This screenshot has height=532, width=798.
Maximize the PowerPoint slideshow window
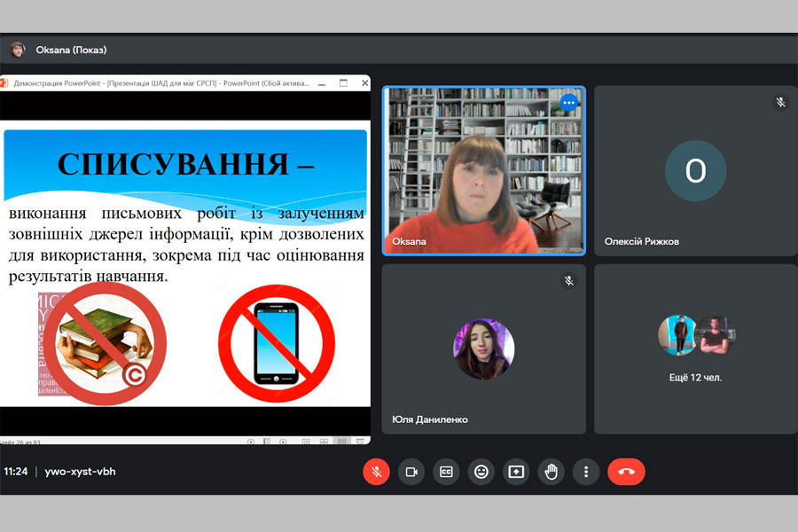(343, 83)
